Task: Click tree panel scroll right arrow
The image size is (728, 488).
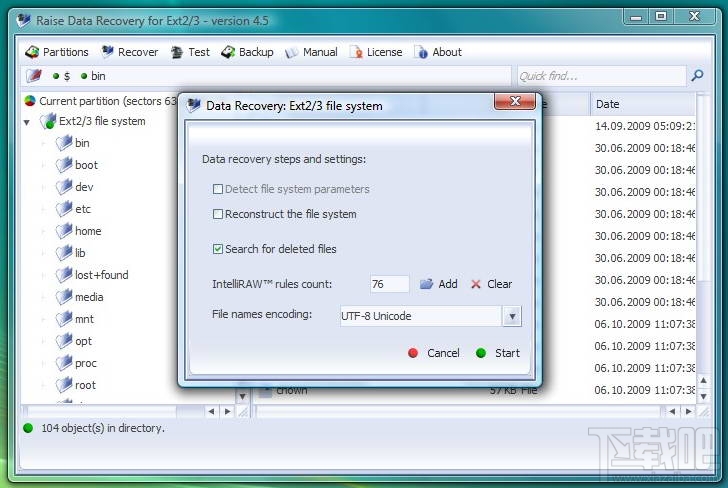Action: 228,411
